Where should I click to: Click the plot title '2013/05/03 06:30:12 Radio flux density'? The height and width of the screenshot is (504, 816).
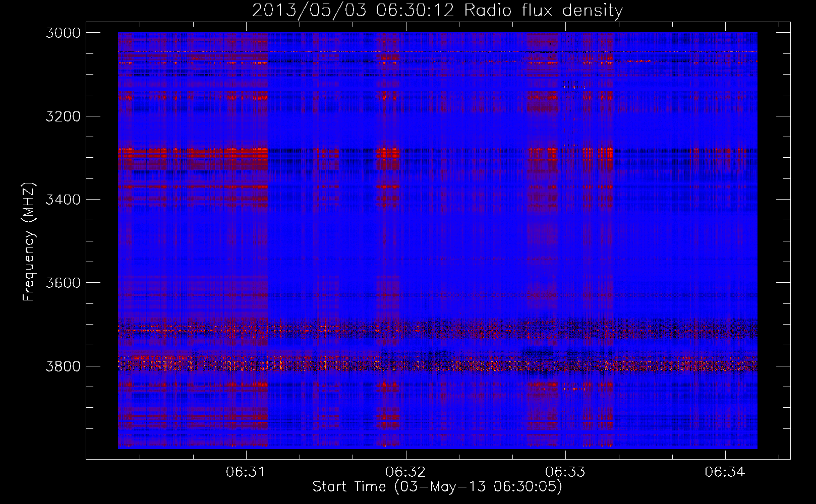click(437, 10)
